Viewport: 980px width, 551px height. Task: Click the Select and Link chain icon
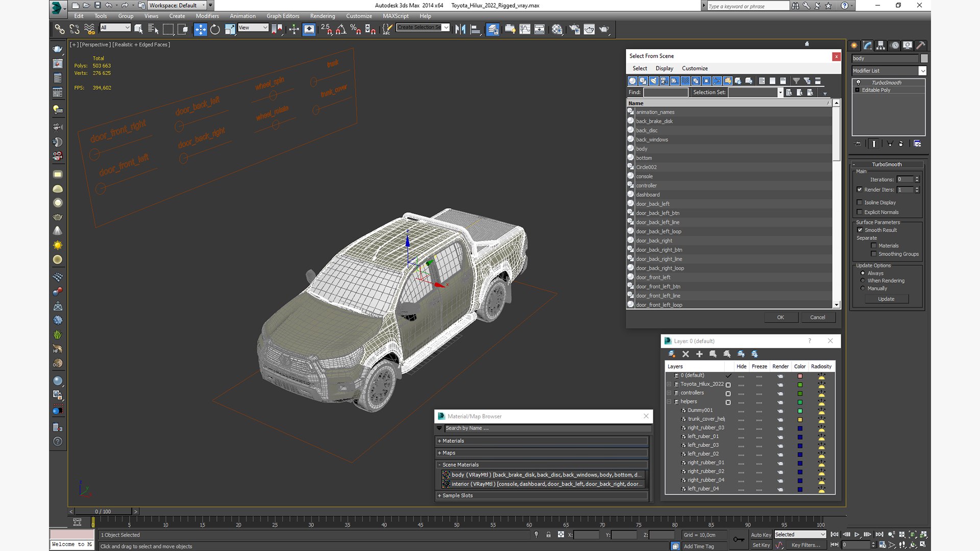(60, 30)
